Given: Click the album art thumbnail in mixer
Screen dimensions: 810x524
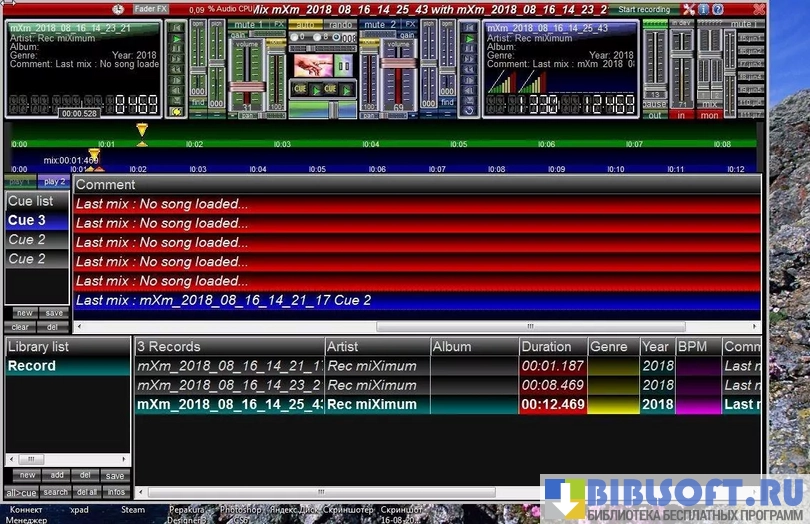Looking at the screenshot, I should point(313,65).
